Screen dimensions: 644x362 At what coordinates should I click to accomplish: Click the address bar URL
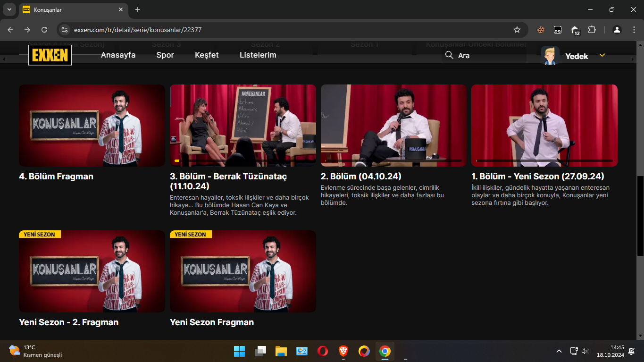click(x=138, y=30)
